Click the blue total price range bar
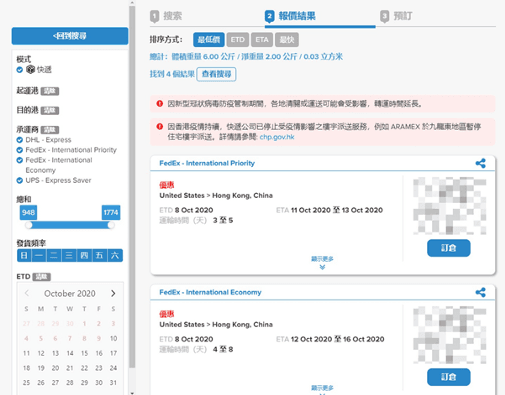The height and width of the screenshot is (395, 505). pos(70,225)
